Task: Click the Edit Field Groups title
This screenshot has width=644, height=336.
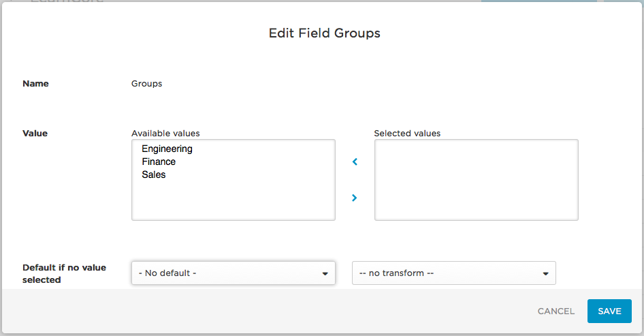Action: pyautogui.click(x=324, y=33)
